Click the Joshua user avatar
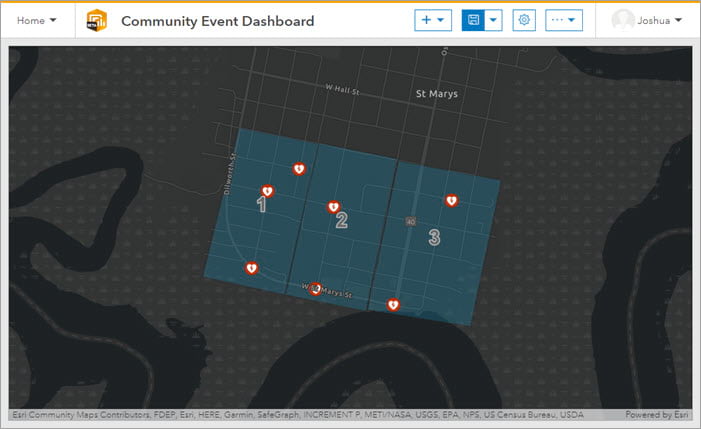The width and height of the screenshot is (701, 429). (x=622, y=21)
